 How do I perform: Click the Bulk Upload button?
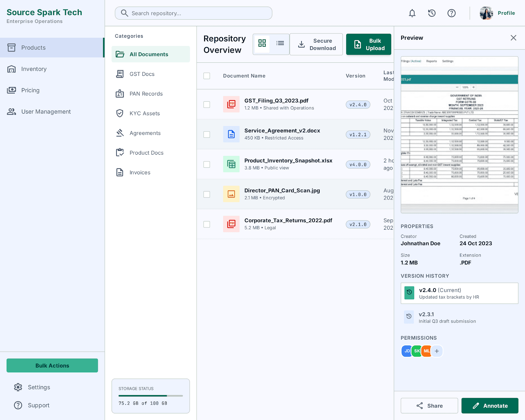click(x=368, y=44)
